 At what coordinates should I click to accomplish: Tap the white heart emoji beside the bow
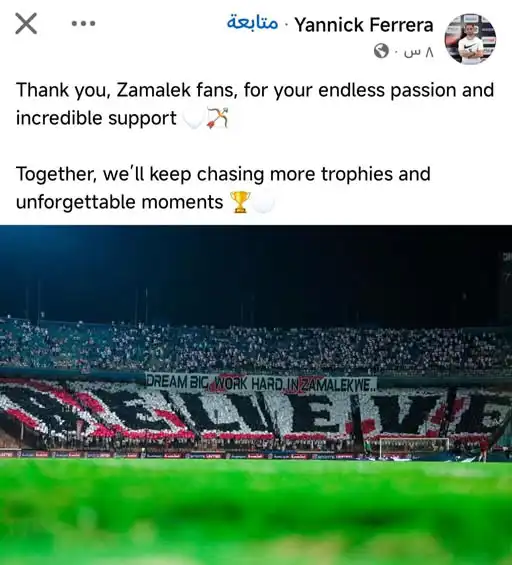(x=194, y=118)
